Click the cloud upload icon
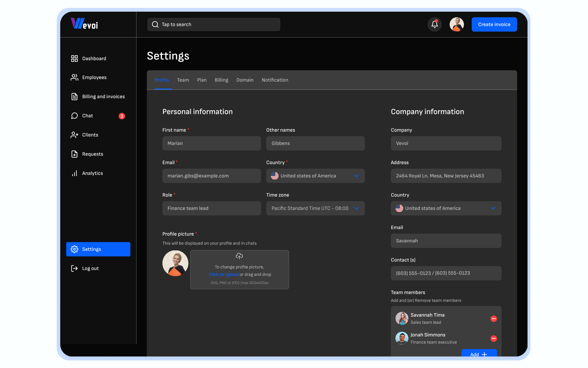Image resolution: width=588 pixels, height=368 pixels. click(239, 256)
